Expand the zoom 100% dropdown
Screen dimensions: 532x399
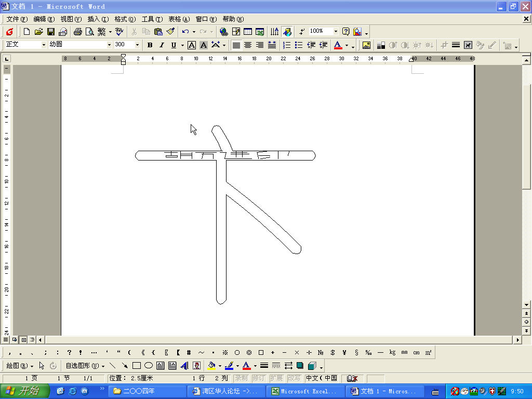(336, 32)
